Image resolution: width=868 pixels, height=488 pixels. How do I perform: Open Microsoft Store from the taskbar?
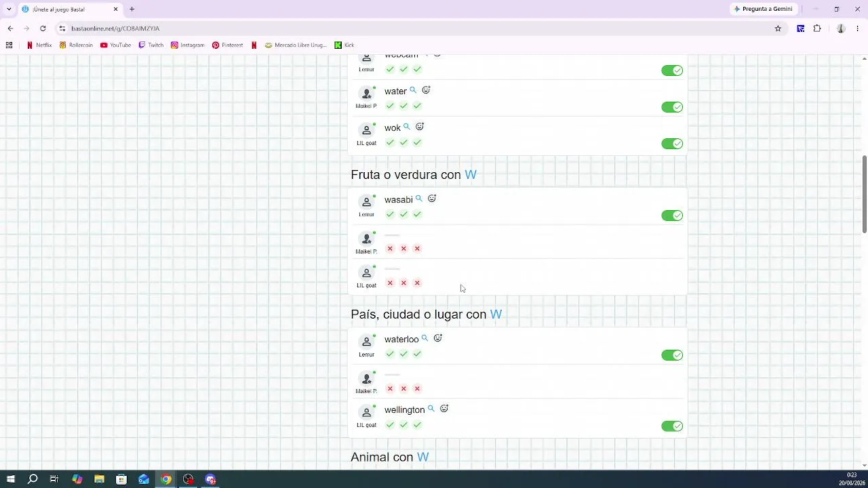click(x=121, y=479)
